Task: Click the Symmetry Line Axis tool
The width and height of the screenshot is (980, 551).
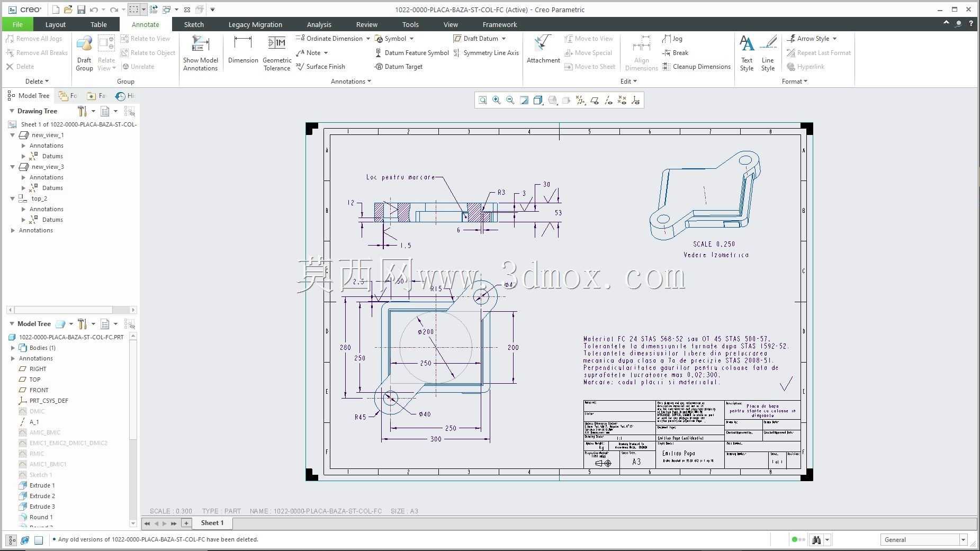Action: pyautogui.click(x=486, y=53)
